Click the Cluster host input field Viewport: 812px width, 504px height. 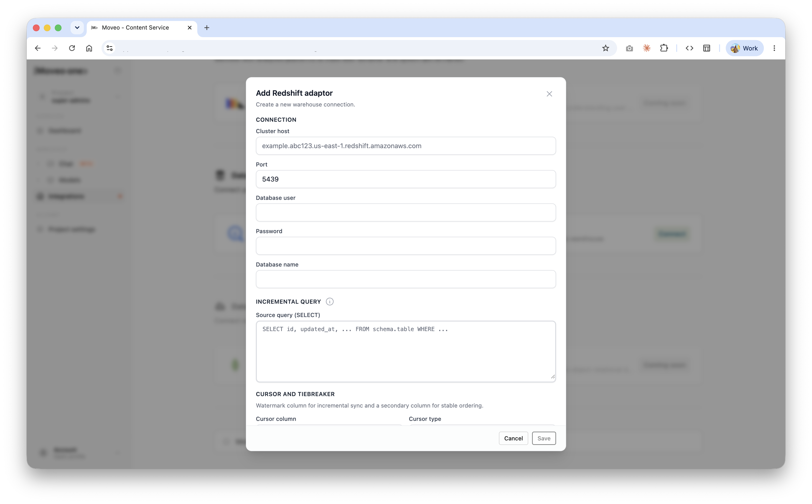coord(406,146)
